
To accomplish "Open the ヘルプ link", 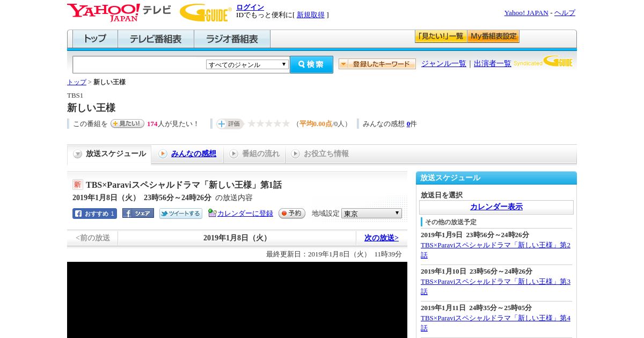I will click(565, 13).
